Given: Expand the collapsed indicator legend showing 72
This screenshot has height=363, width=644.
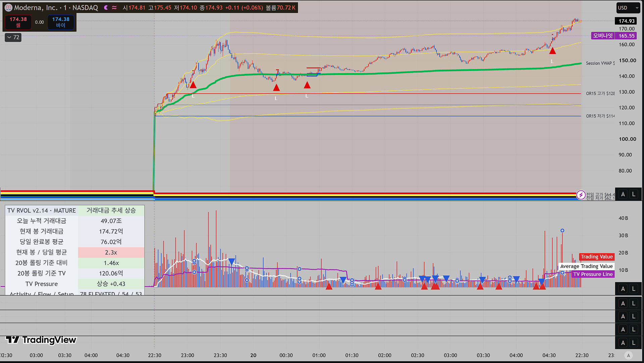Looking at the screenshot, I should coord(13,37).
